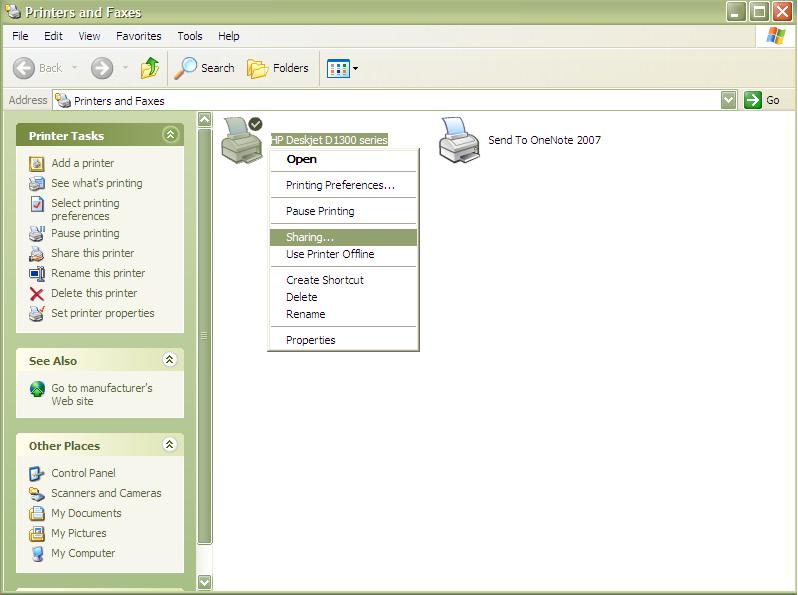This screenshot has height=595, width=798.
Task: Choose Create Shortcut from context menu
Action: 344,280
